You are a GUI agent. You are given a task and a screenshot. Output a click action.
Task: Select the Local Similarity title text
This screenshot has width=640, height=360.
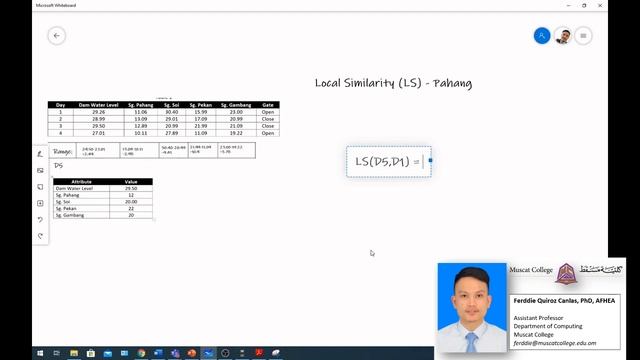point(393,83)
